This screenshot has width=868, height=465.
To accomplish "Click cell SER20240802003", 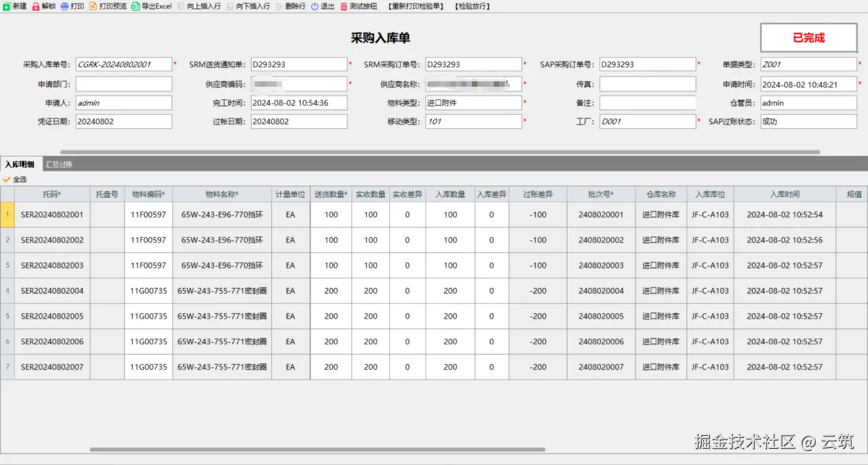I will 52,266.
